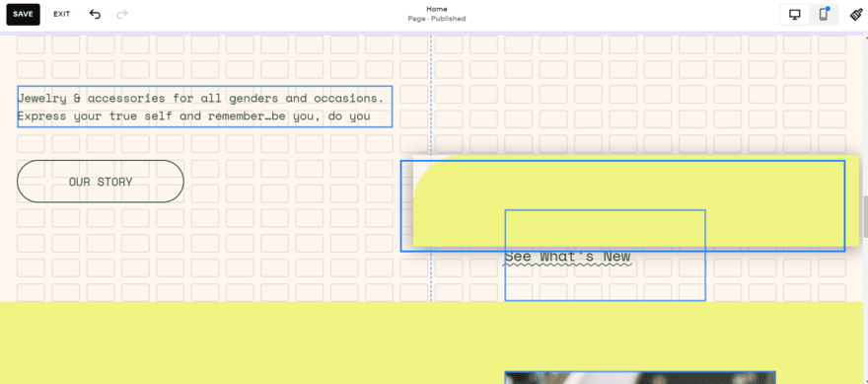
Task: Click the 'Page · Published' status text
Action: [437, 19]
